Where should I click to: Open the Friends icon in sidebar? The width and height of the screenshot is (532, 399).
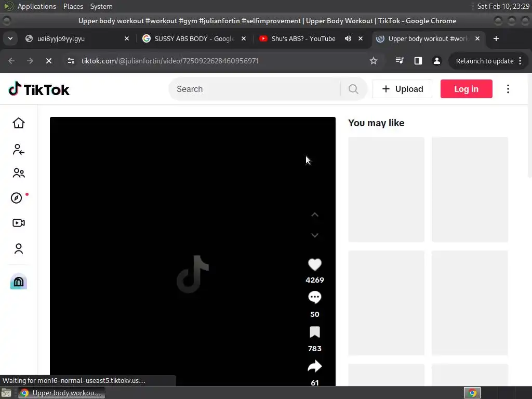19,173
